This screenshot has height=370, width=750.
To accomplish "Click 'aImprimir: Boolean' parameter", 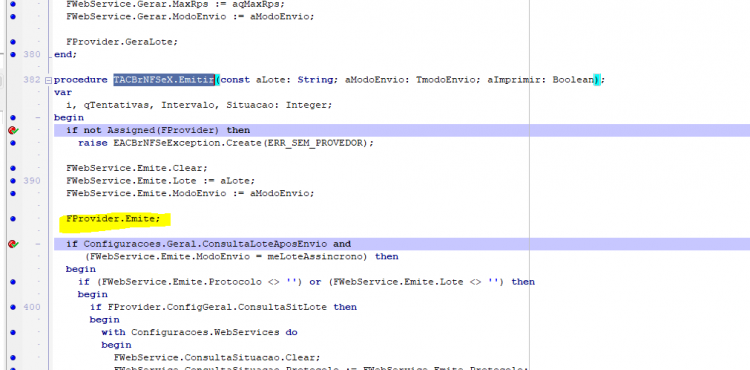I will click(x=540, y=80).
